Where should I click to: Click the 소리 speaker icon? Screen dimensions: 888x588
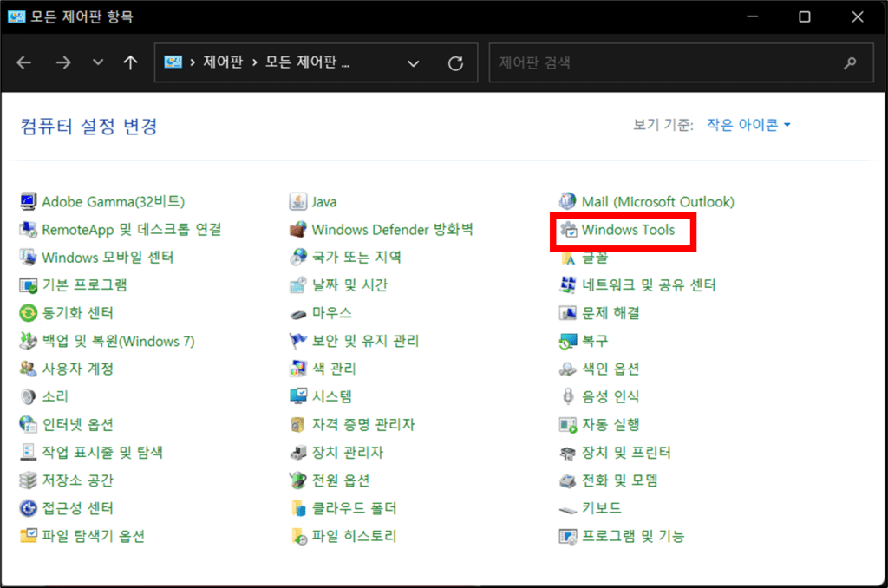point(28,396)
